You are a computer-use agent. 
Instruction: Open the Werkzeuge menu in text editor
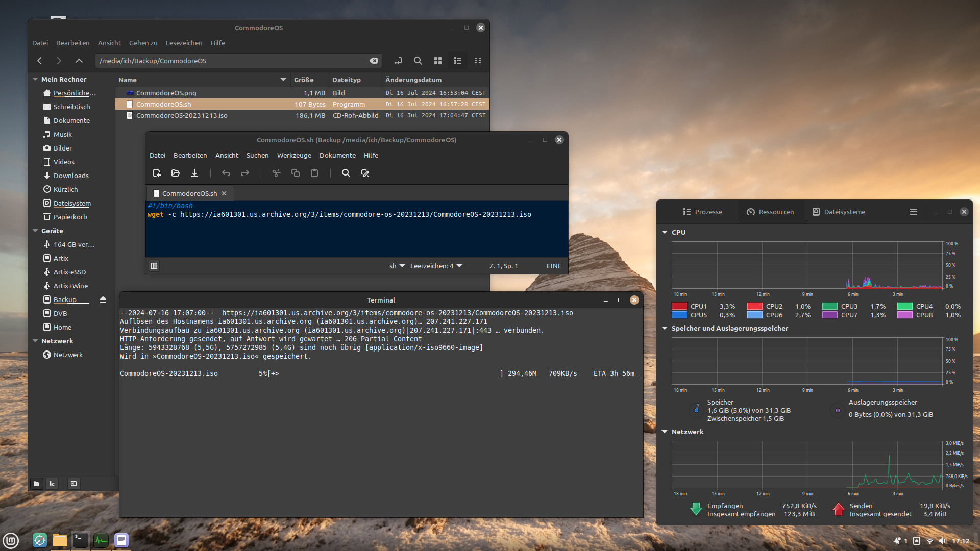coord(294,155)
